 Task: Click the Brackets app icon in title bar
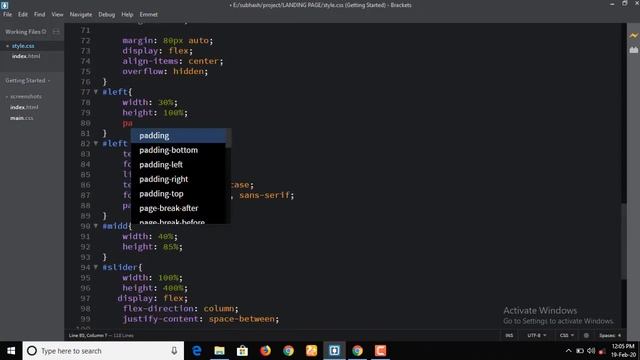click(4, 5)
